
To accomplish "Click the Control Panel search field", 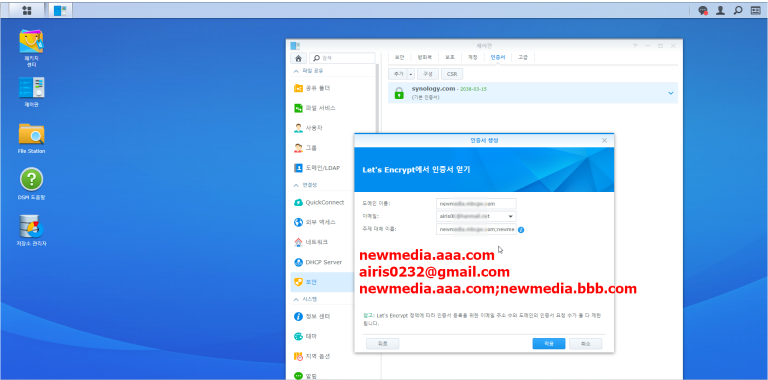I will pyautogui.click(x=342, y=58).
